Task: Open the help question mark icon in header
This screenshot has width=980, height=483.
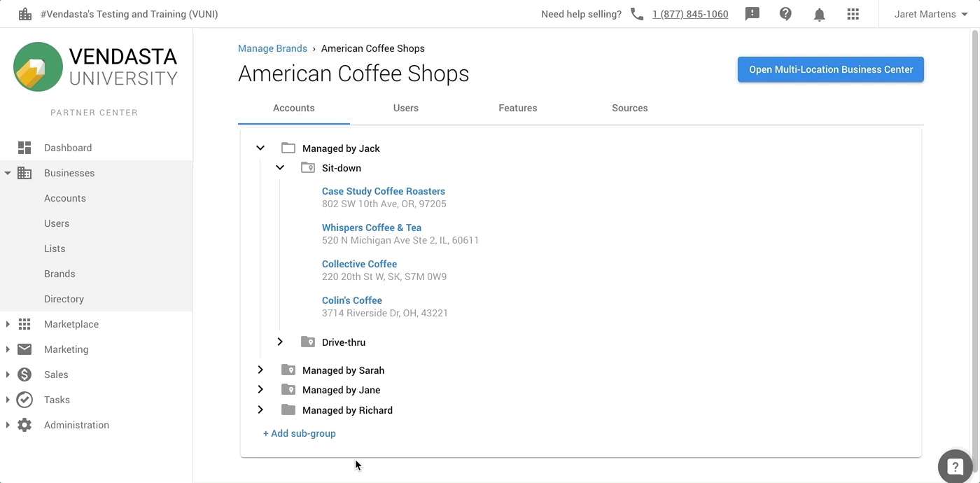Action: (x=786, y=14)
